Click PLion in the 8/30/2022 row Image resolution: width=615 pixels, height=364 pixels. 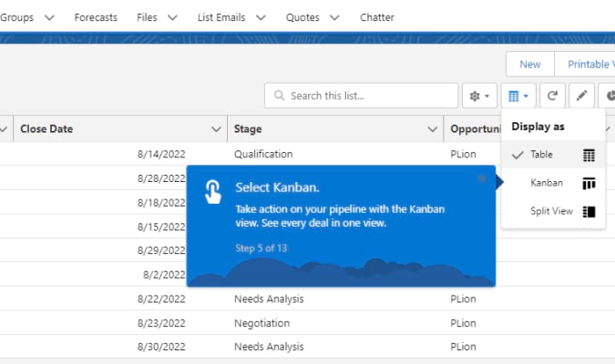click(463, 347)
